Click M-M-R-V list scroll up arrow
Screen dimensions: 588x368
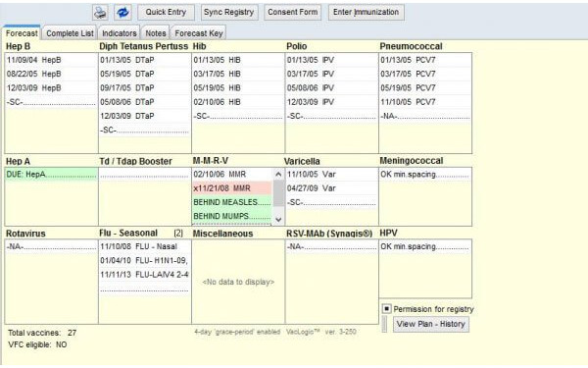coord(278,175)
